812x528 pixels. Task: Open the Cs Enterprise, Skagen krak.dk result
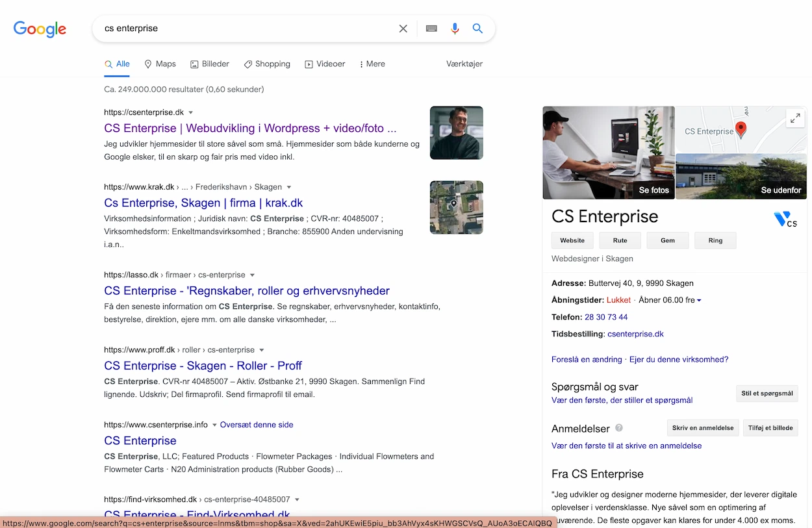203,203
